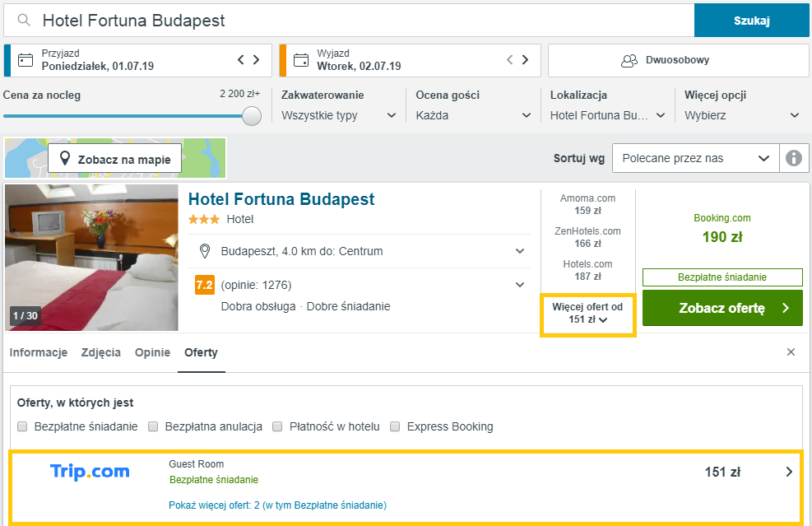Click the check-out calendar icon
This screenshot has width=812, height=526.
(301, 60)
